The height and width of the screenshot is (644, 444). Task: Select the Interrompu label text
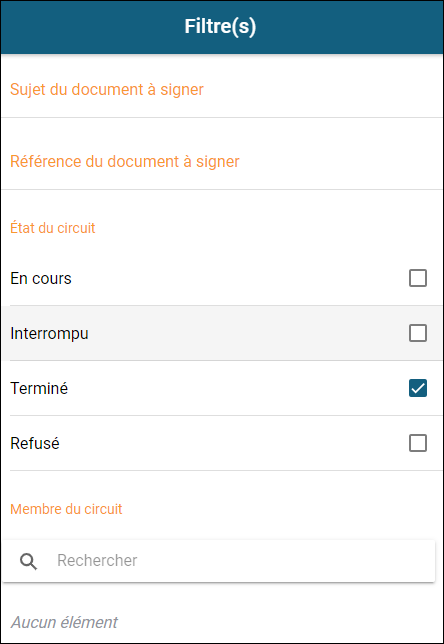49,334
